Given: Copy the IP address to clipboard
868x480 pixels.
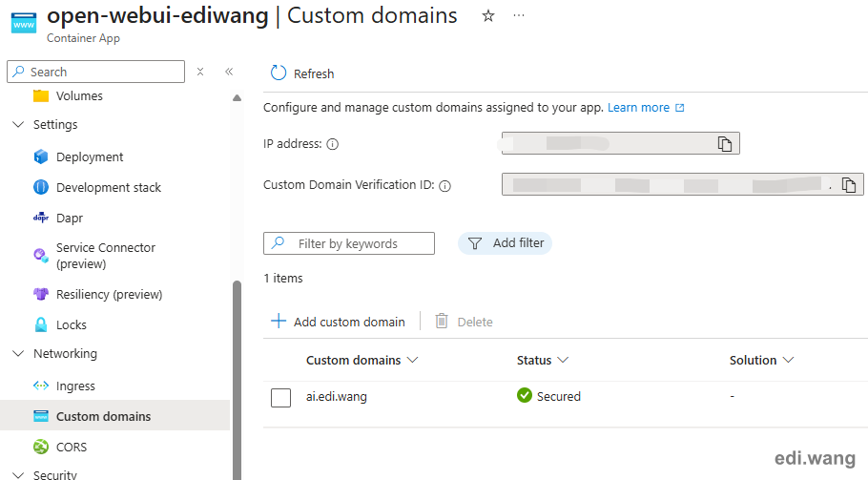Looking at the screenshot, I should tap(725, 143).
